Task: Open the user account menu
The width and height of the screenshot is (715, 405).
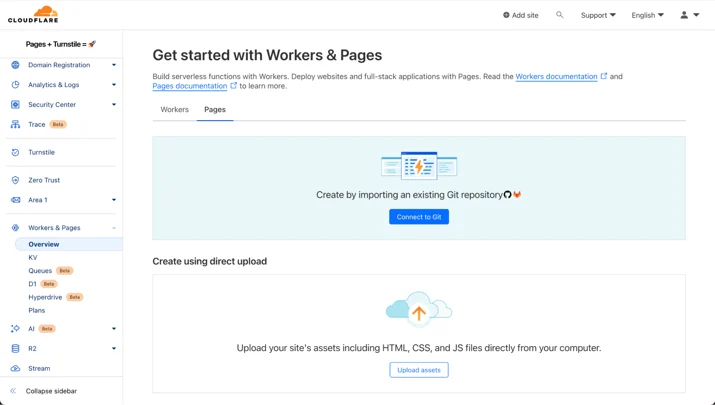Action: [x=690, y=15]
